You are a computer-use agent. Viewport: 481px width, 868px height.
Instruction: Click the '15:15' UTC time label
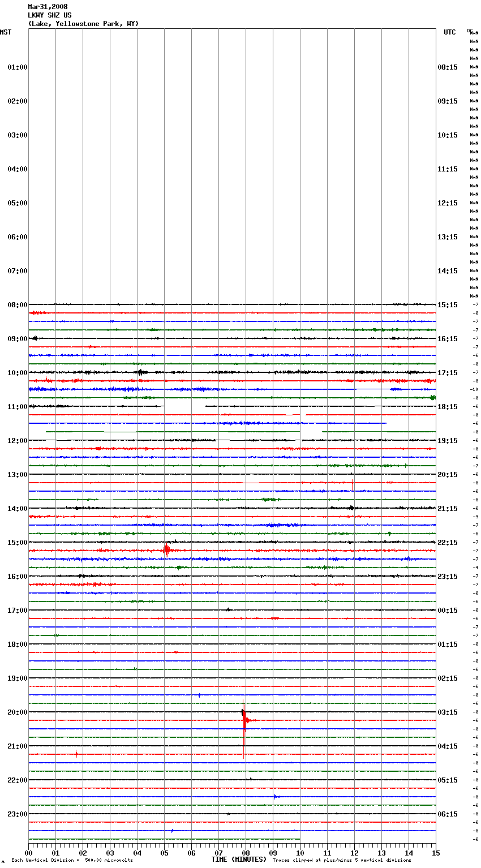point(448,305)
